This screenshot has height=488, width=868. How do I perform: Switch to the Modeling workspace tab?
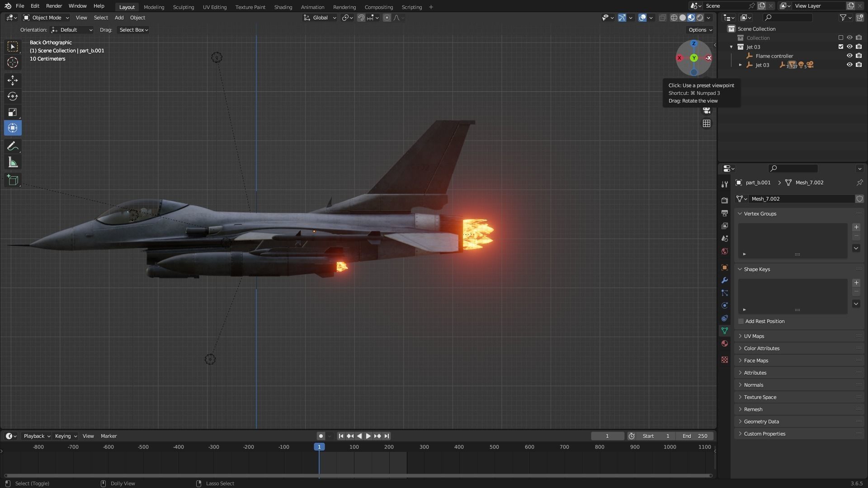154,7
